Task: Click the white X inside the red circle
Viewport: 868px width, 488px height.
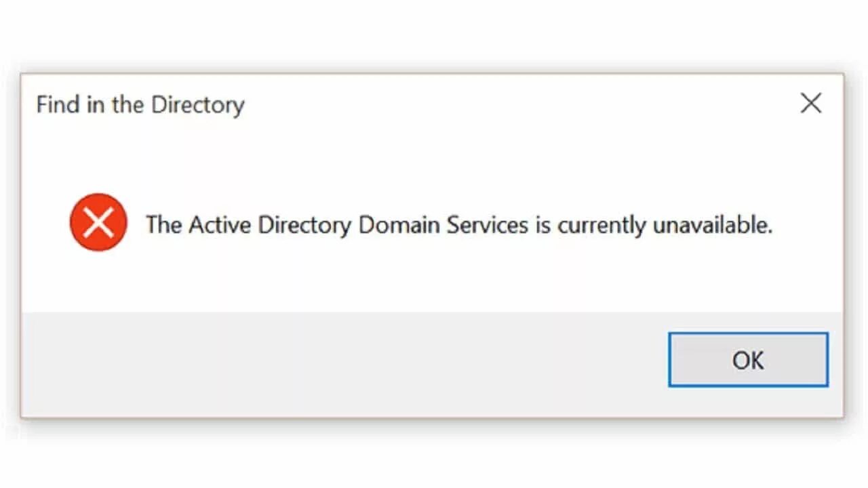Action: 98,223
